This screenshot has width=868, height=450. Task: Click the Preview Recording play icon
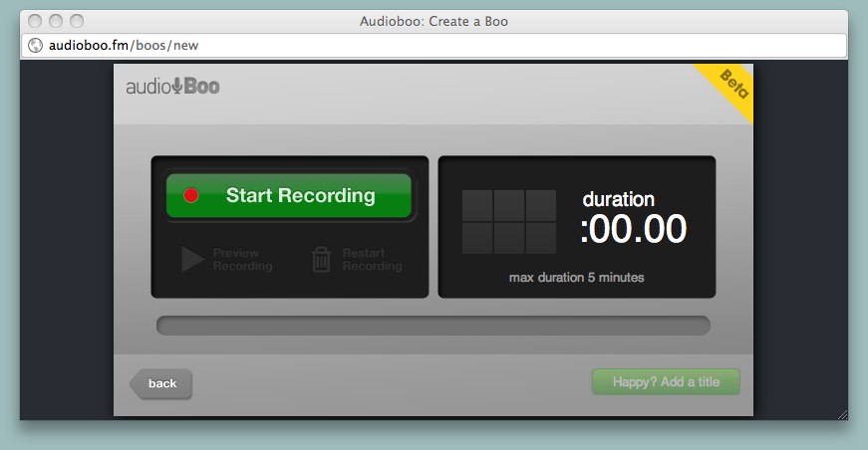[192, 259]
